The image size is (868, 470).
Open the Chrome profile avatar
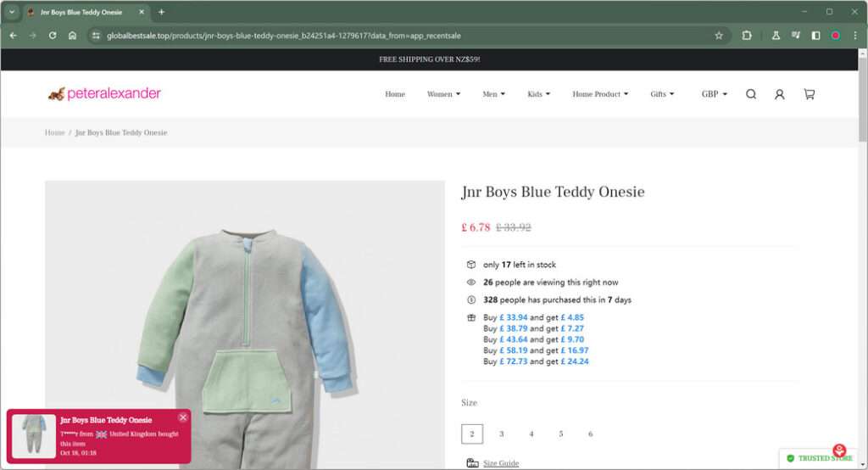coord(835,36)
